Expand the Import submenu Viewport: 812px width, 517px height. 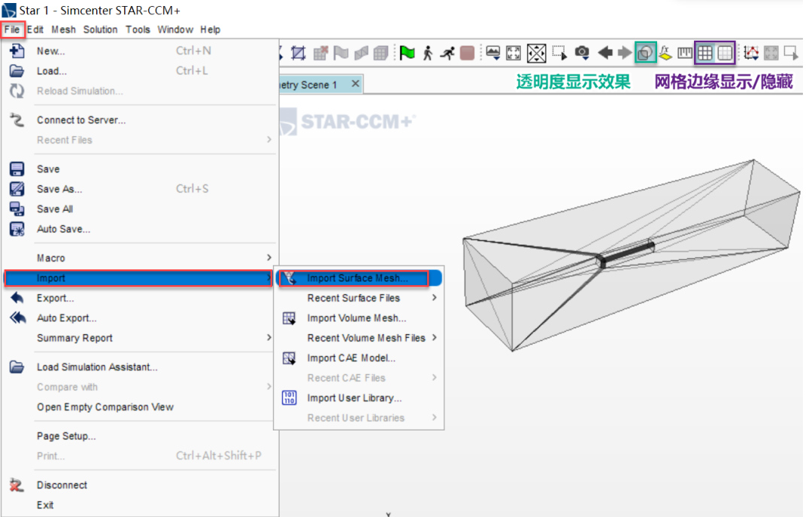tap(138, 278)
